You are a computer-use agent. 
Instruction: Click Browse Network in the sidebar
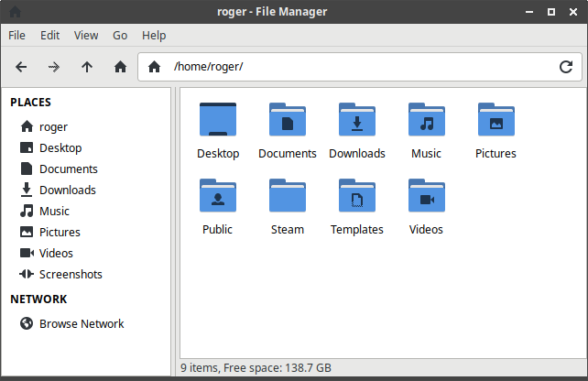pyautogui.click(x=82, y=323)
